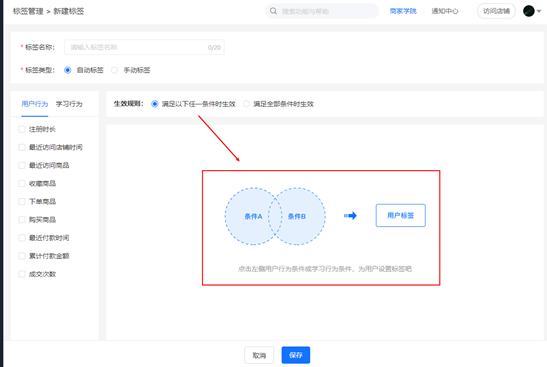Select the 自动标签 radio option
The width and height of the screenshot is (547, 367).
(68, 70)
